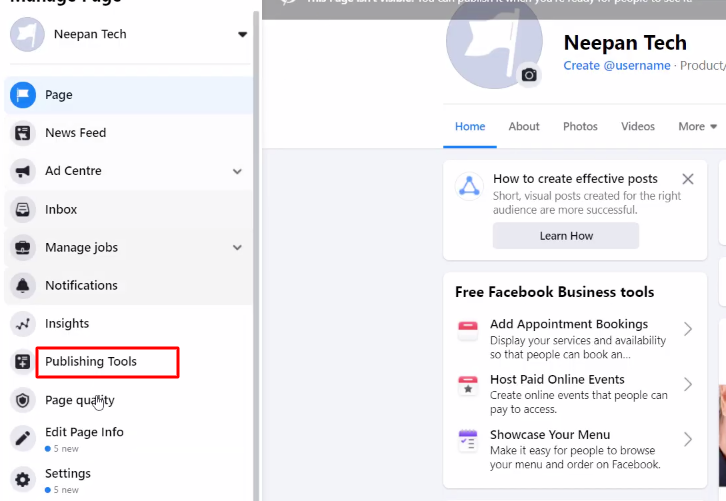Click the sidebar vertical scrollbar
The width and height of the screenshot is (726, 501).
(x=257, y=255)
